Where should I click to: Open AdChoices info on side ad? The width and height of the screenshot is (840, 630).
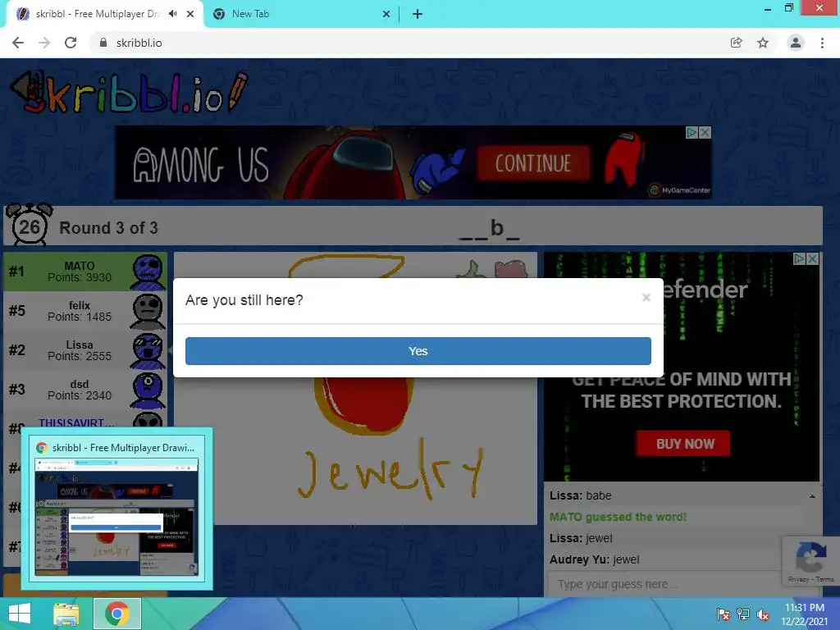coord(799,258)
